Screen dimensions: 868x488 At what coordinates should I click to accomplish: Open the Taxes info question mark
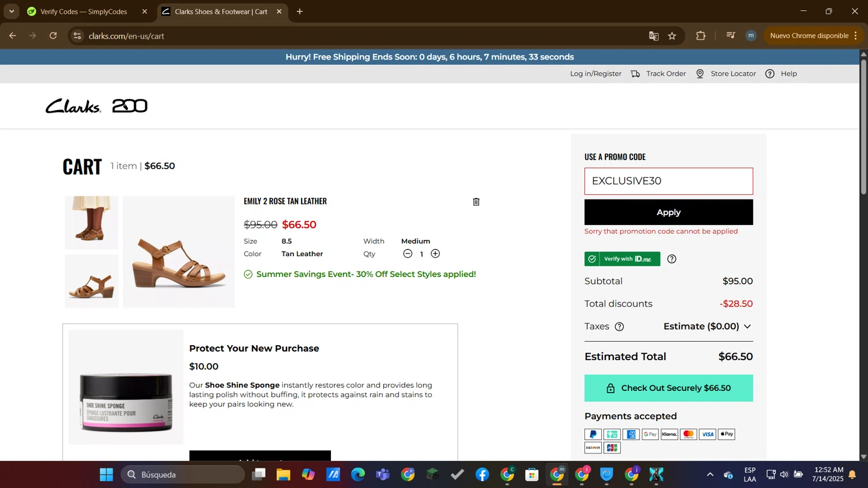tap(619, 327)
